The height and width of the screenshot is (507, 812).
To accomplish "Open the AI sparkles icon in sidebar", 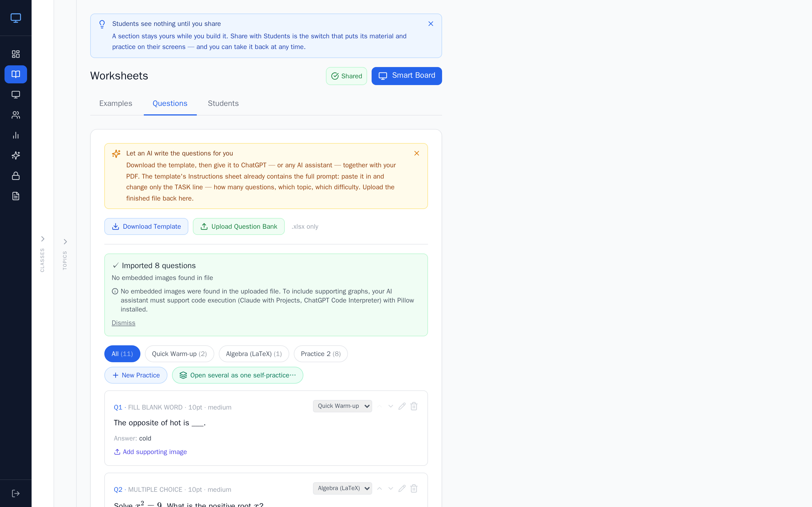I will 16,155.
